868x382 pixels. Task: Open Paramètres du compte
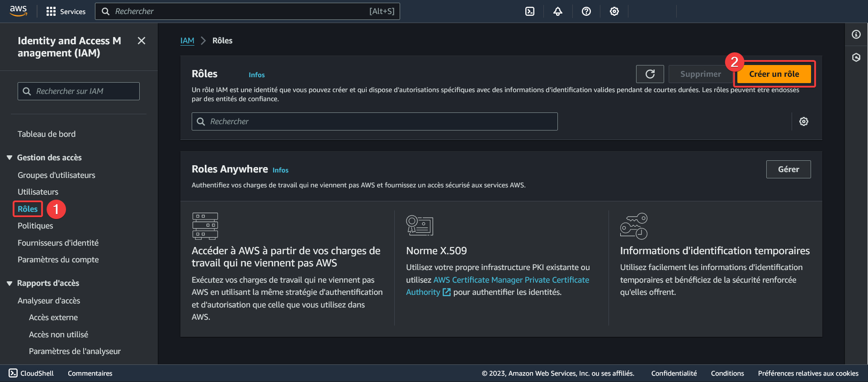[58, 260]
